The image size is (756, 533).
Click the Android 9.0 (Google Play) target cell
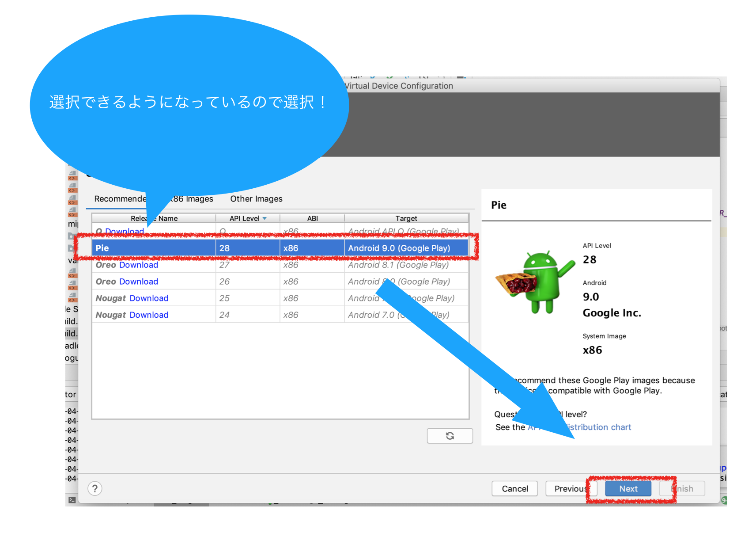click(406, 248)
